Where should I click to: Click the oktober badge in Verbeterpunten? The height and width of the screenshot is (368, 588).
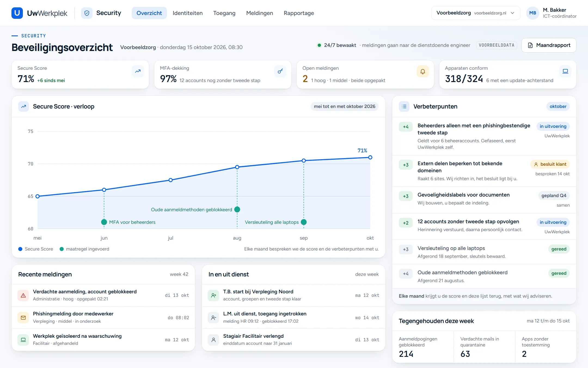click(x=558, y=106)
